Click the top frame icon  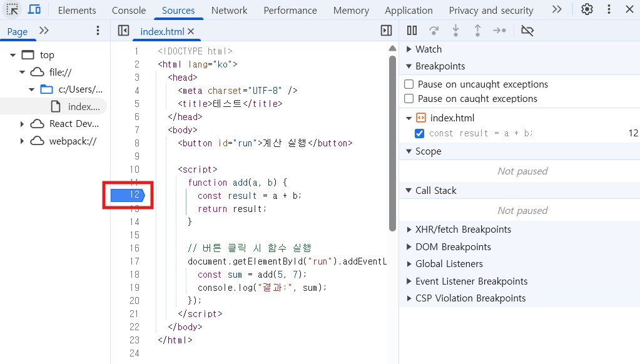click(x=28, y=54)
